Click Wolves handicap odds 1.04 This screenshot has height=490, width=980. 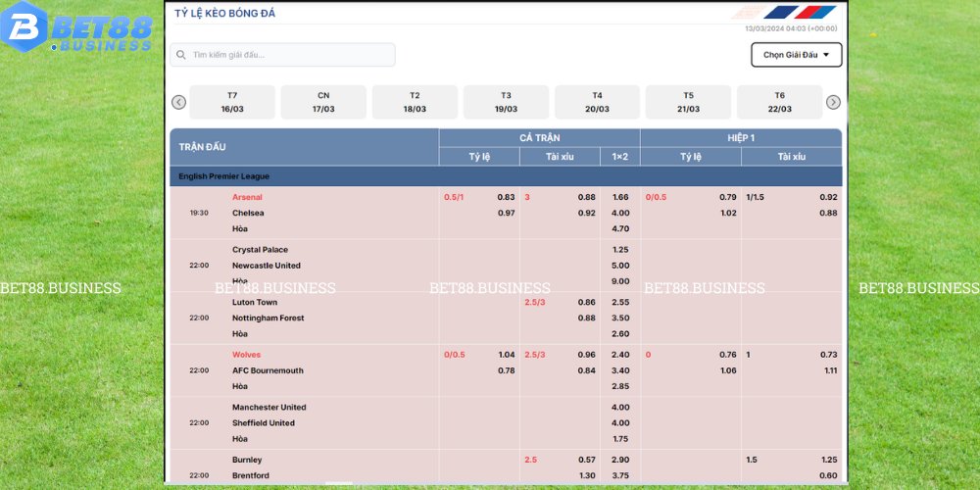[x=506, y=355]
